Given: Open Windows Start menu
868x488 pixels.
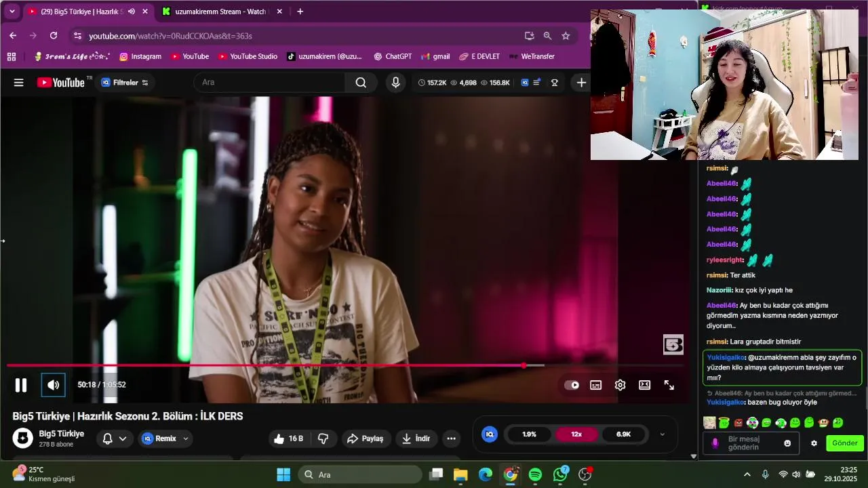Looking at the screenshot, I should click(x=283, y=474).
